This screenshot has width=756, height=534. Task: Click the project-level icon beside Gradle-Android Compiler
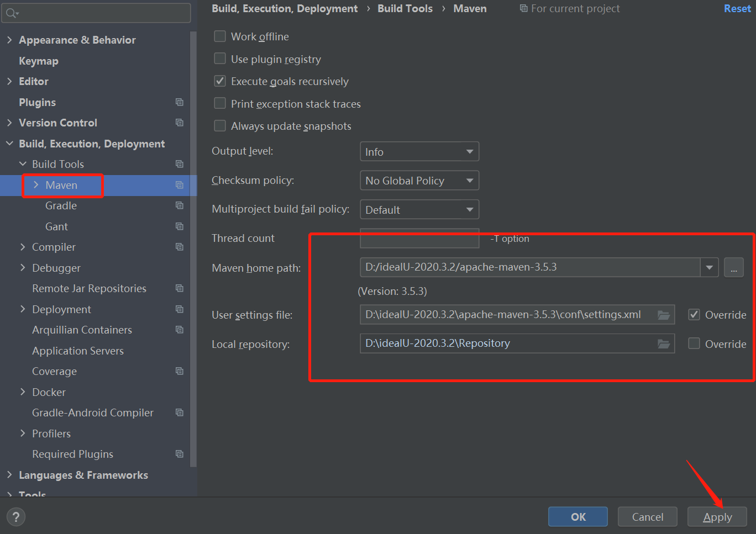point(180,413)
